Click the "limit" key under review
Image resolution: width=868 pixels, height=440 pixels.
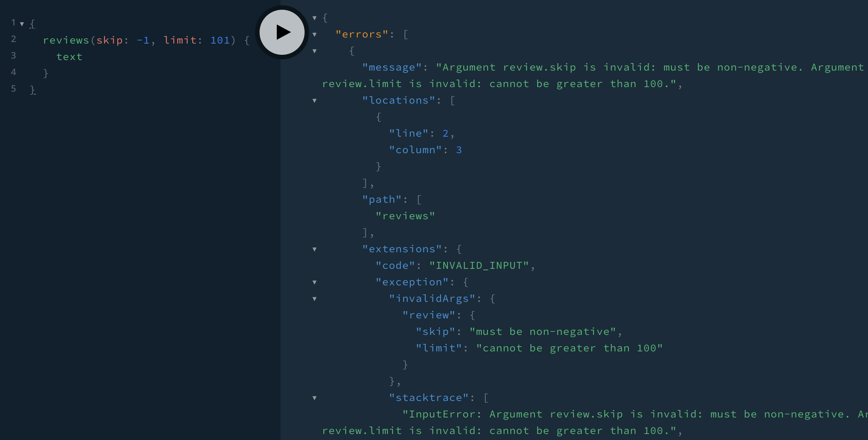(x=439, y=348)
